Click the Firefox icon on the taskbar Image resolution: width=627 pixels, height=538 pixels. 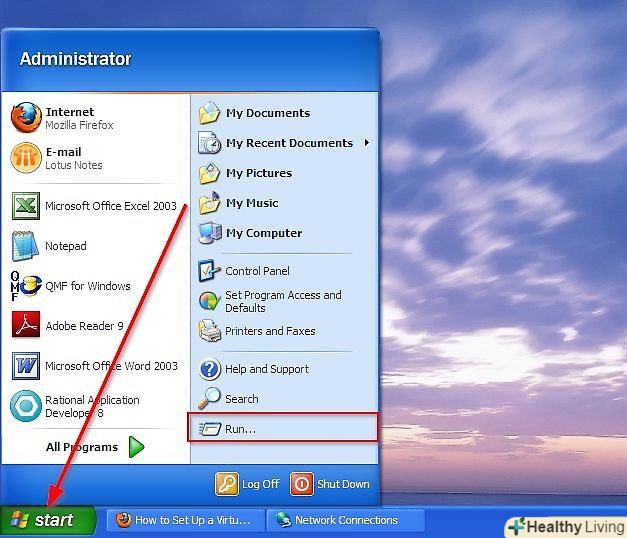click(124, 520)
